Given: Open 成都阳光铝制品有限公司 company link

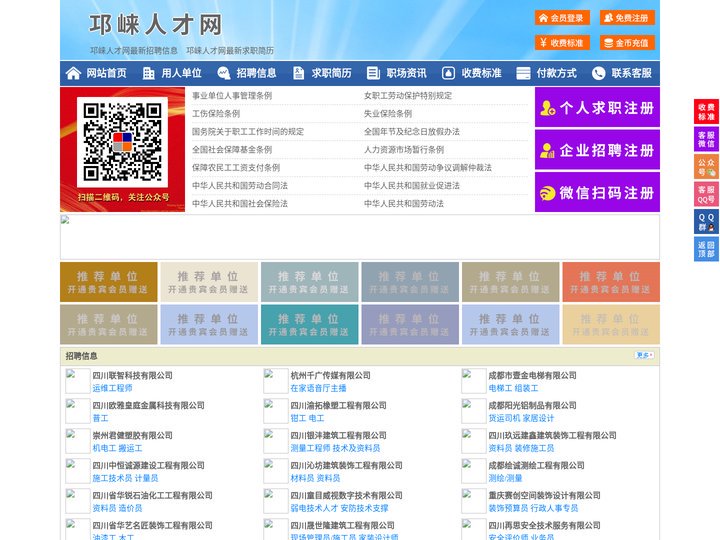Looking at the screenshot, I should pyautogui.click(x=532, y=405).
